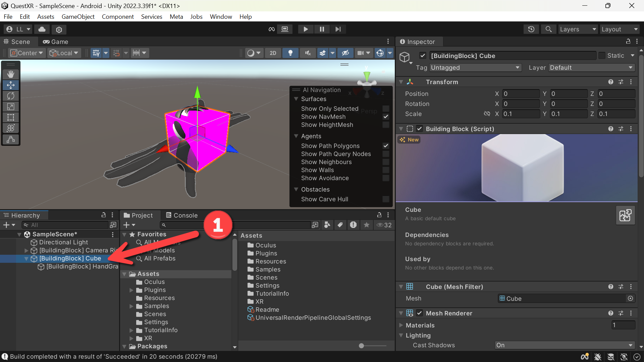Open the cloud services icon
Screen dimensions: 644x362
click(42, 29)
